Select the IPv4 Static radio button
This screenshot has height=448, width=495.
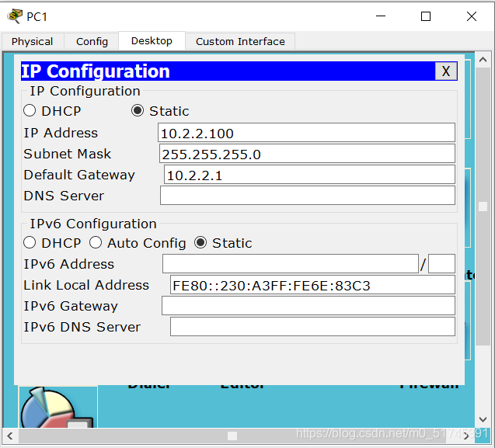(x=138, y=111)
